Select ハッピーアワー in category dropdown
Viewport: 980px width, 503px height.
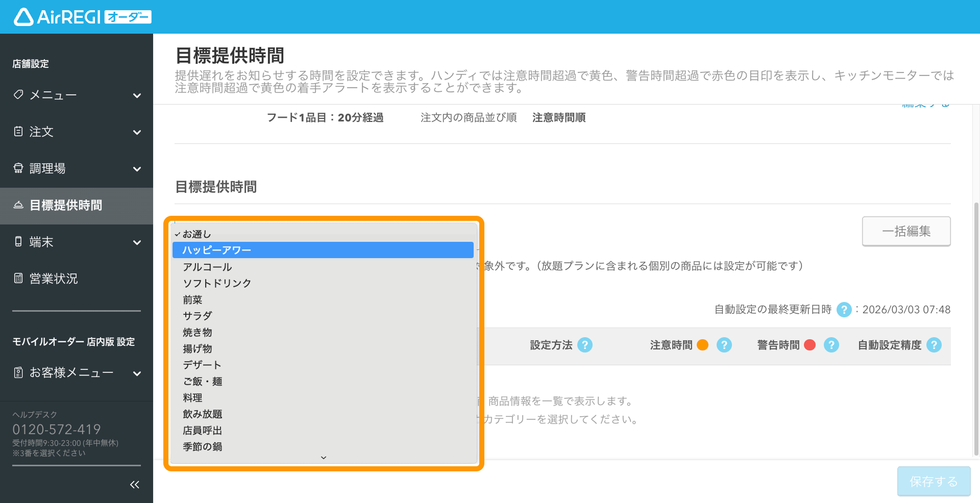click(x=323, y=250)
